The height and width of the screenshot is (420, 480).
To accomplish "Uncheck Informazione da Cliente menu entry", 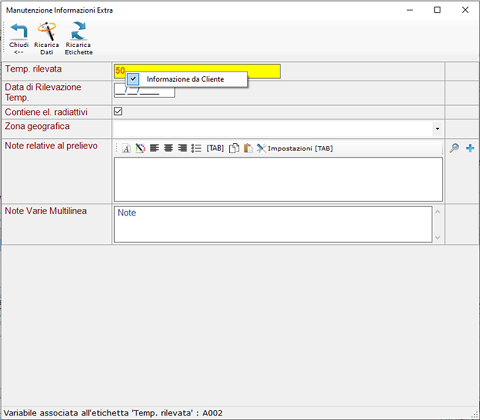I will pos(186,79).
